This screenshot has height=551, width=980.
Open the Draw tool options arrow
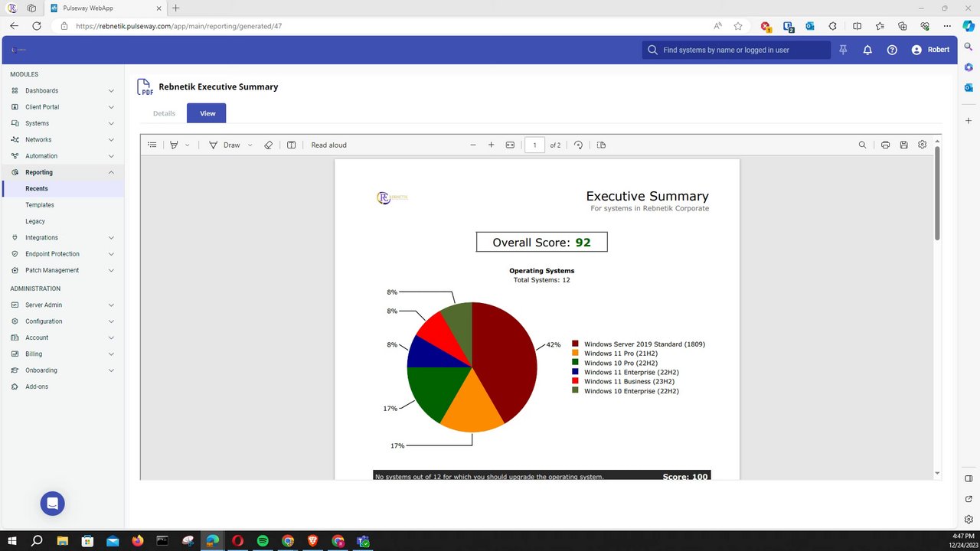click(x=250, y=145)
